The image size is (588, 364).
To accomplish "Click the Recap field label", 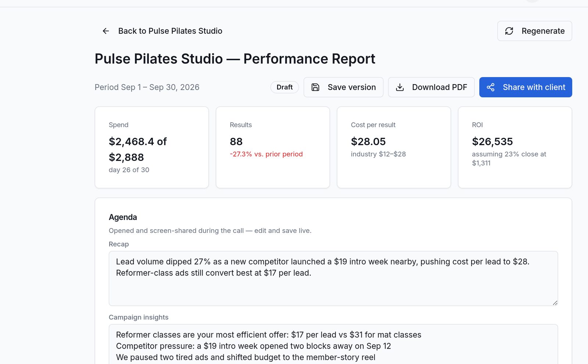I will pos(119,244).
